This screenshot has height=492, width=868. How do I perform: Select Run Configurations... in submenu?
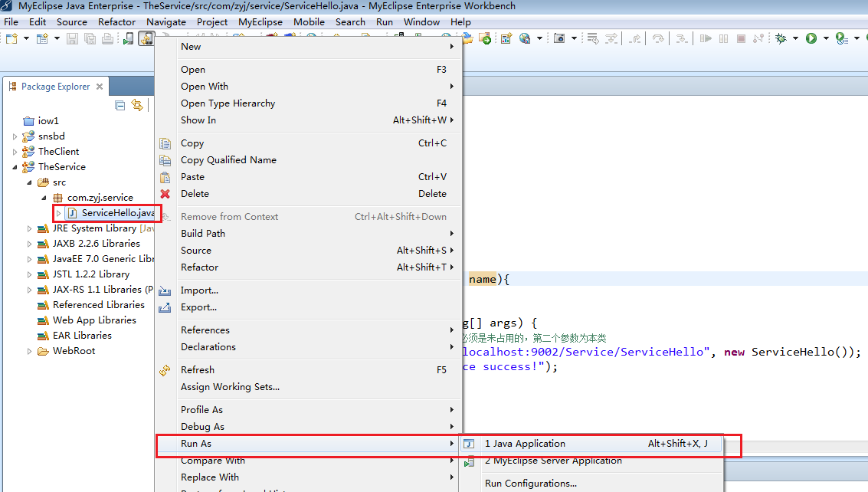point(591,484)
